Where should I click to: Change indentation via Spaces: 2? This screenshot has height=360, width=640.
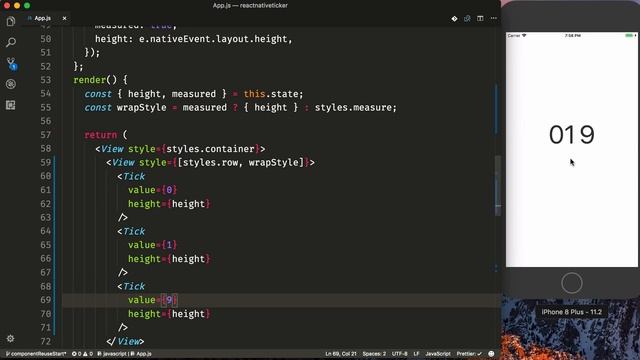(x=374, y=354)
